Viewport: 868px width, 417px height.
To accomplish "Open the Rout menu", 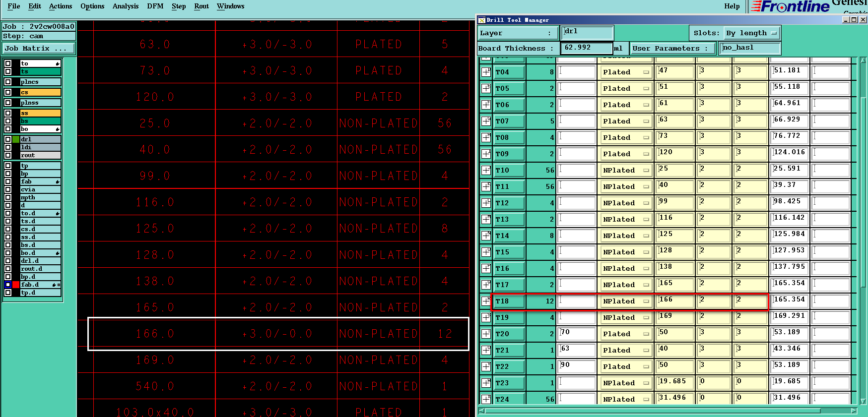I will point(201,6).
